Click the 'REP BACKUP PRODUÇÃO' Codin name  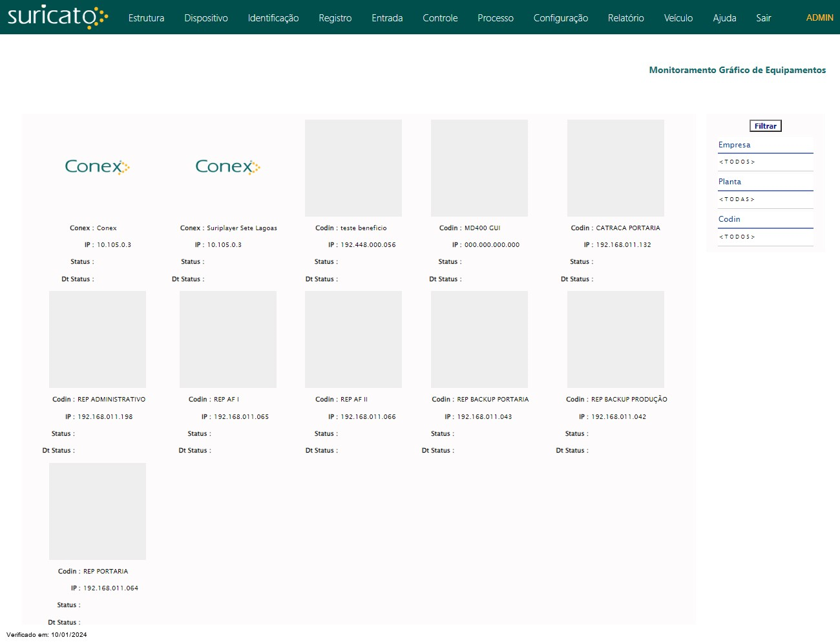[629, 400]
